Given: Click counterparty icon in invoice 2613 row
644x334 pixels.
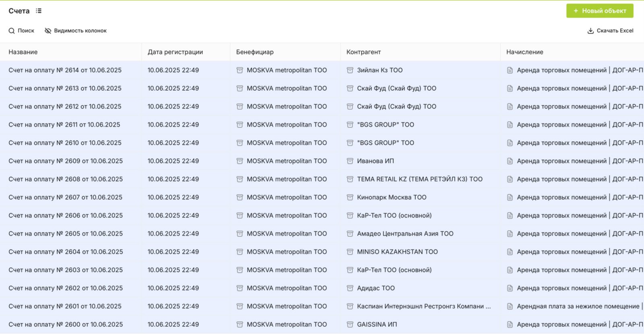Looking at the screenshot, I should pyautogui.click(x=350, y=88).
